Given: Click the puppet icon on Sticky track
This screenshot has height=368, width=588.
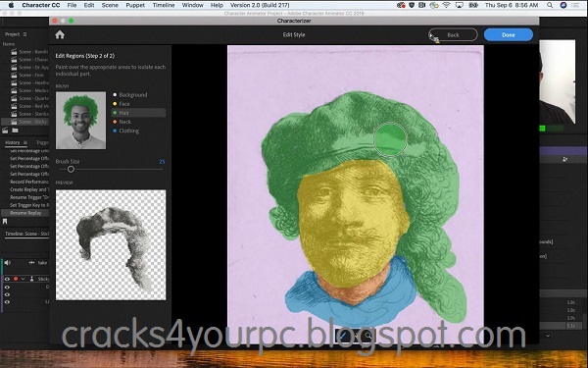Looking at the screenshot, I should click(32, 279).
